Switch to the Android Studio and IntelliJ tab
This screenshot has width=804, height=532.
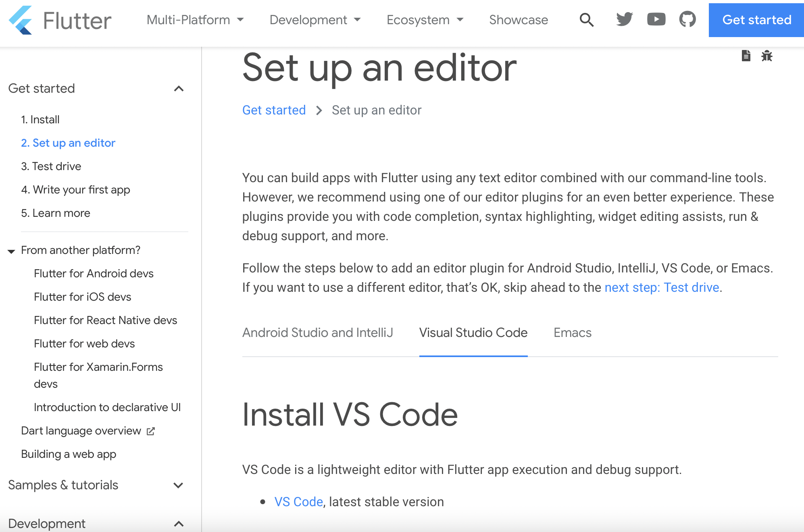(x=318, y=332)
